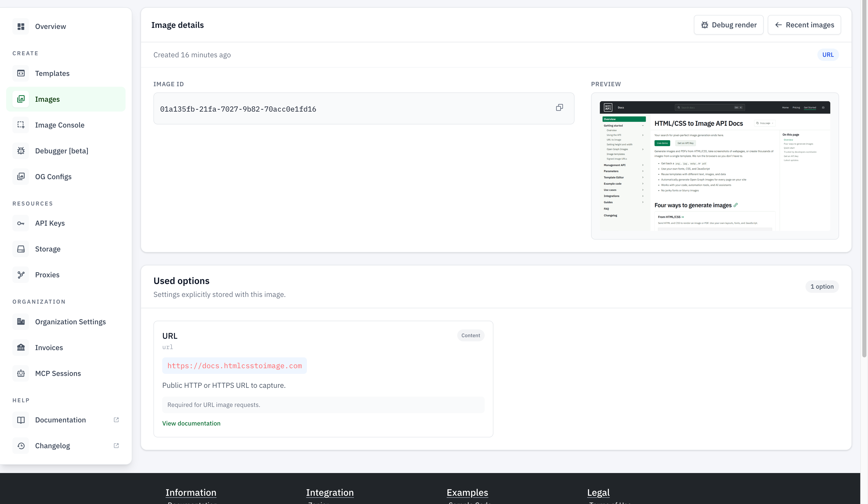The width and height of the screenshot is (868, 504).
Task: Copy the image ID to clipboard
Action: click(559, 108)
